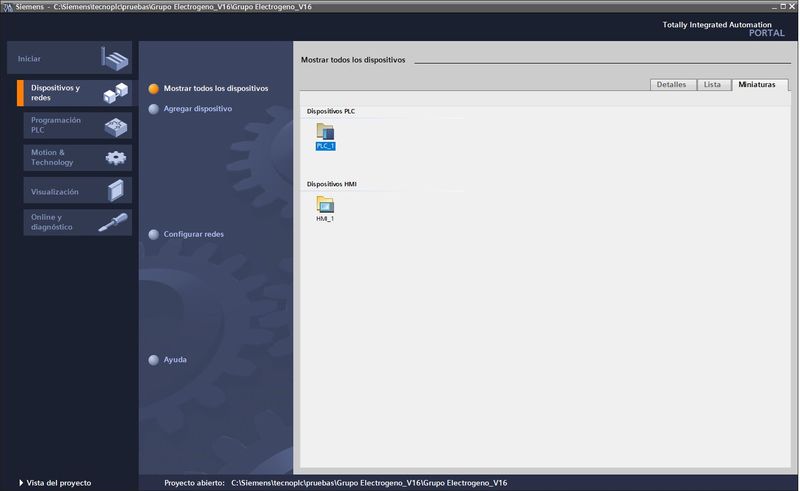800x491 pixels.
Task: Click bullet next to Agregar dispositivo
Action: pyautogui.click(x=154, y=109)
